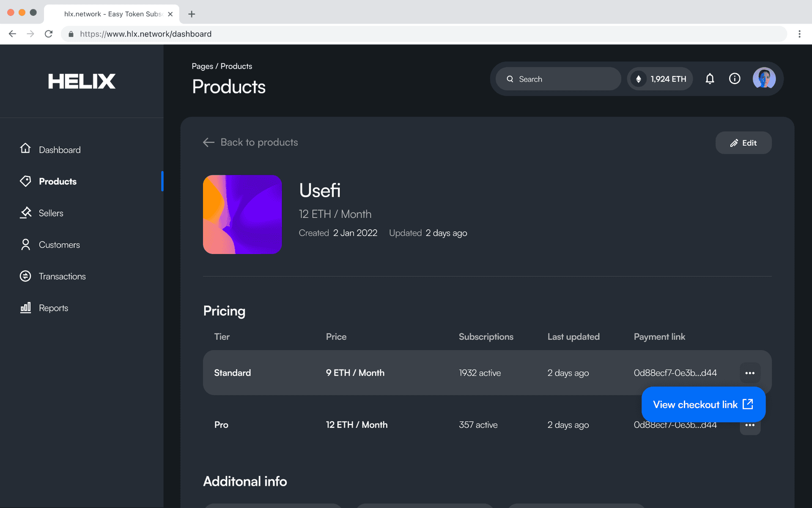Open the Sellers section
The image size is (812, 508).
click(x=51, y=213)
